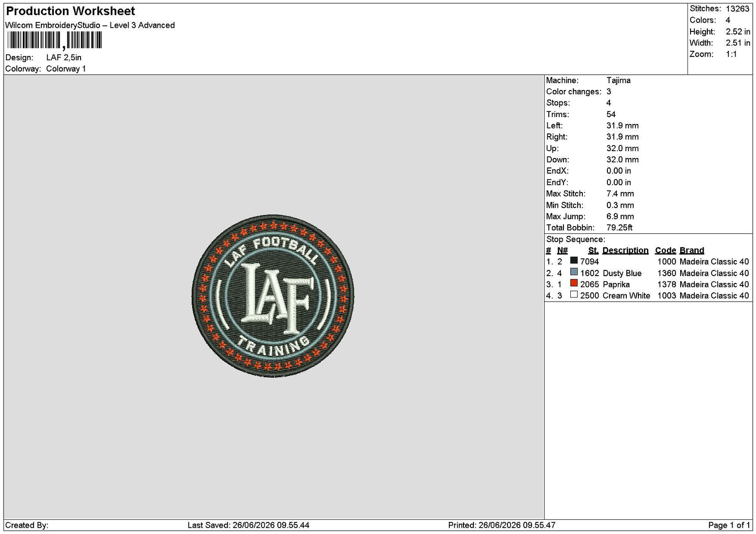The height and width of the screenshot is (534, 756).
Task: Click the Paprika 2065 color swatch
Action: click(574, 283)
